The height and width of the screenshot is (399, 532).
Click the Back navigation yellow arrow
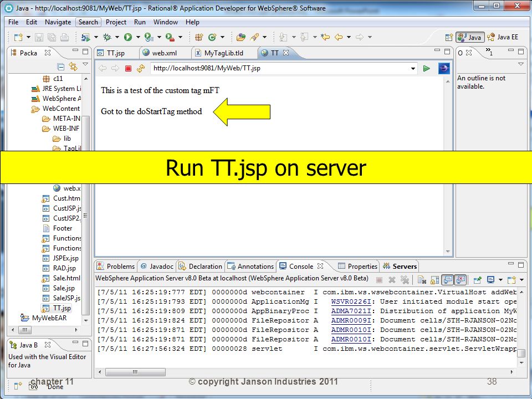[x=338, y=37]
